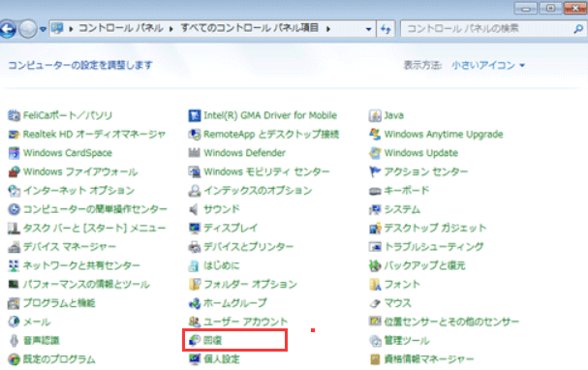Open the タスク バーと [スタート] メニュー icon

click(x=14, y=228)
